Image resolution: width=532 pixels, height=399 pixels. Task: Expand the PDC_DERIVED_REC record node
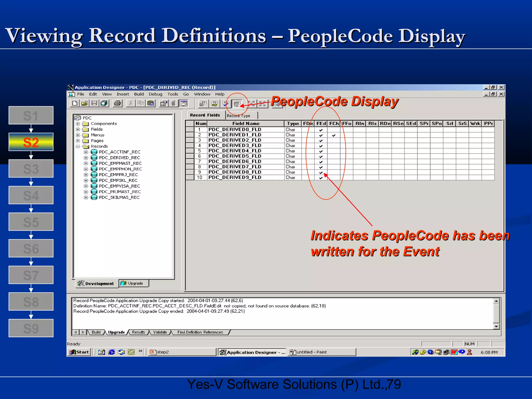point(86,158)
